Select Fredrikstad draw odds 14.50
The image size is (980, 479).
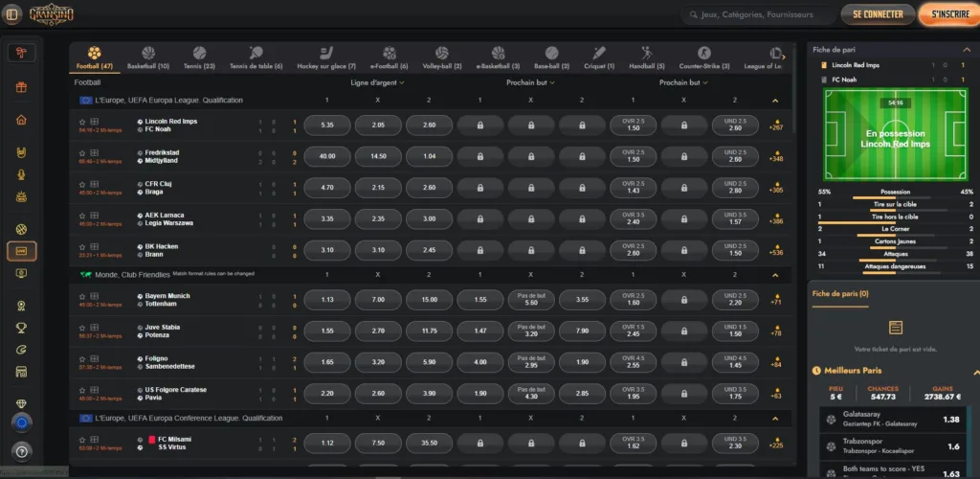tap(378, 156)
